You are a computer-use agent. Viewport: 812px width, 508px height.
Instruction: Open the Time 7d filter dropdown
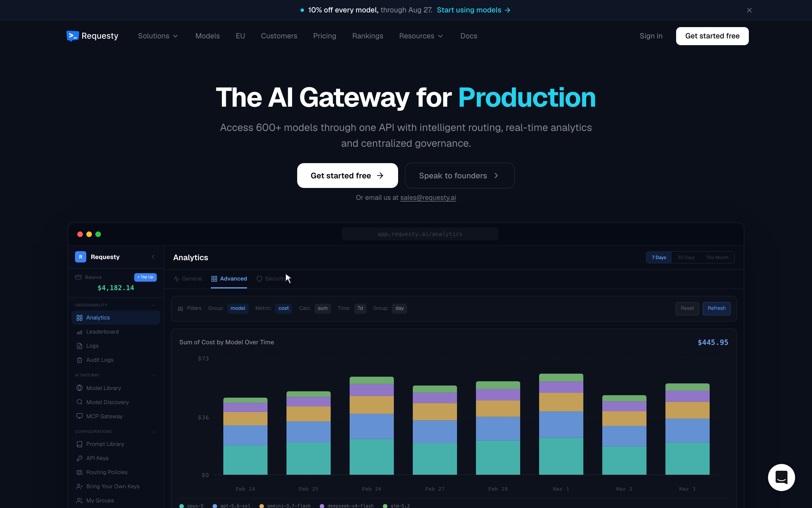(x=360, y=308)
